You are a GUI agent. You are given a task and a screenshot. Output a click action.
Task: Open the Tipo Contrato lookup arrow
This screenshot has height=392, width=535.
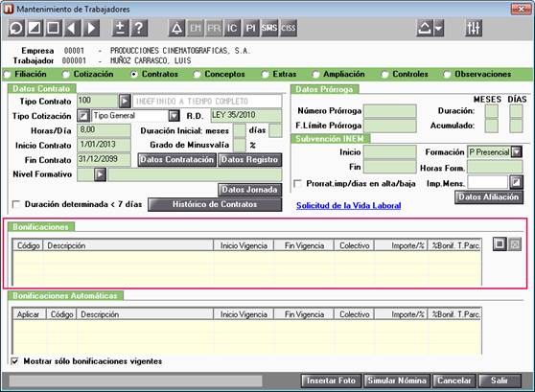pos(125,101)
